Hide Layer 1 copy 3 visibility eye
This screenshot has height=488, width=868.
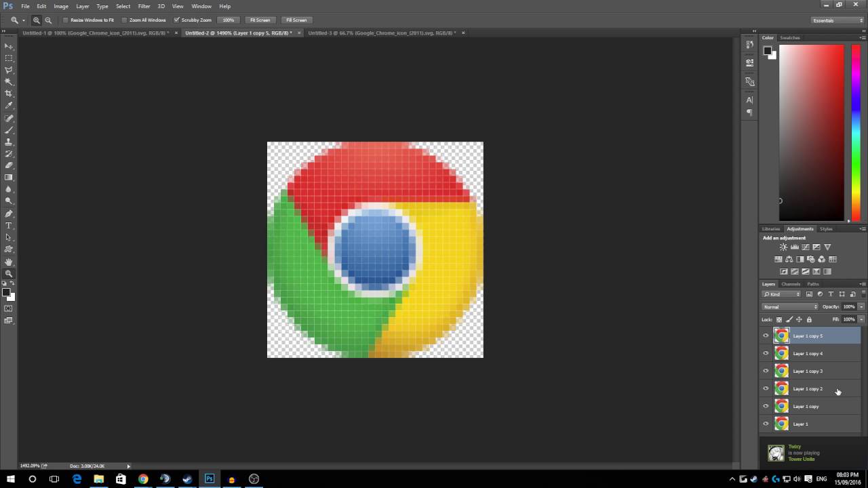(x=766, y=371)
